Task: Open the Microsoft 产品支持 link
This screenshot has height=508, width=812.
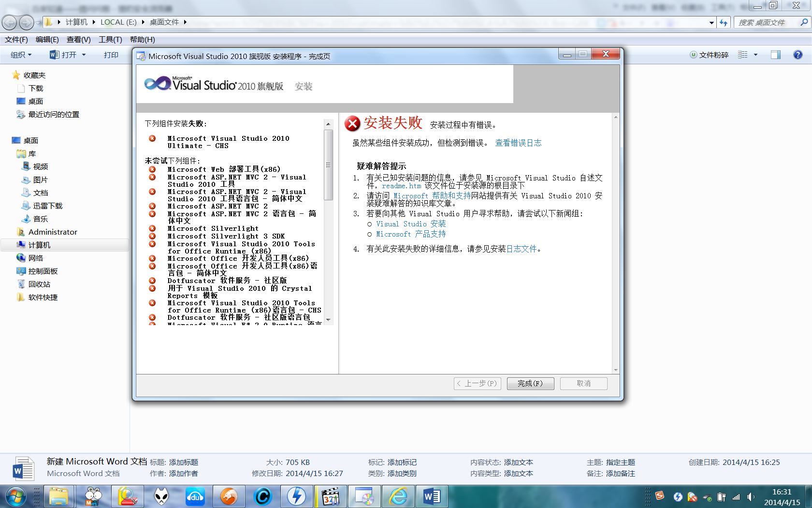Action: pos(411,234)
